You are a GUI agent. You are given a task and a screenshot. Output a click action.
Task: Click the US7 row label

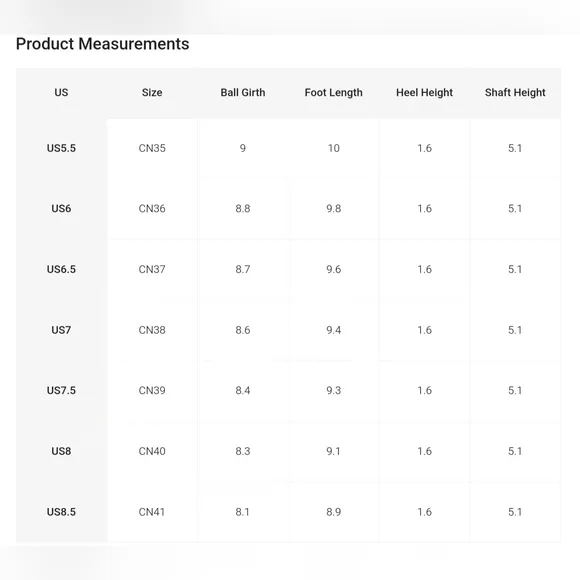click(61, 330)
